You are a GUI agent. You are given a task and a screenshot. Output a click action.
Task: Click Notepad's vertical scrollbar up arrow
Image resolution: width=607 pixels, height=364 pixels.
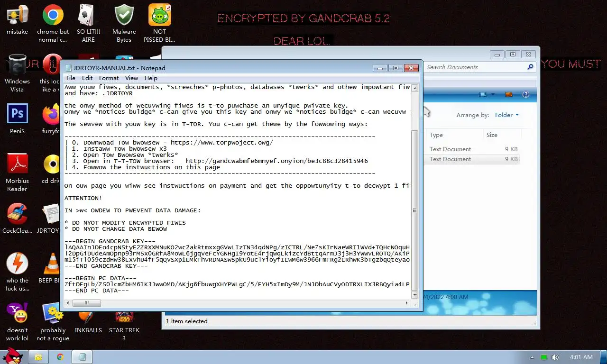(x=415, y=88)
